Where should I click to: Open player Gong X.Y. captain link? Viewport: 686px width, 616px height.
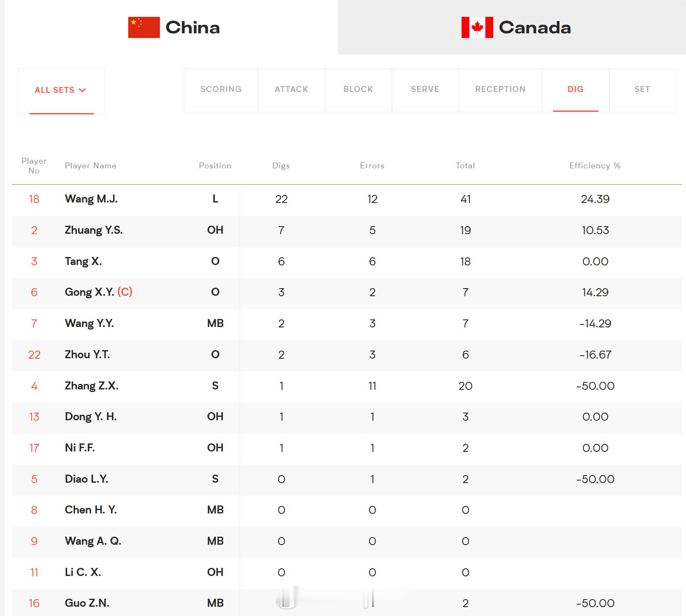[99, 292]
